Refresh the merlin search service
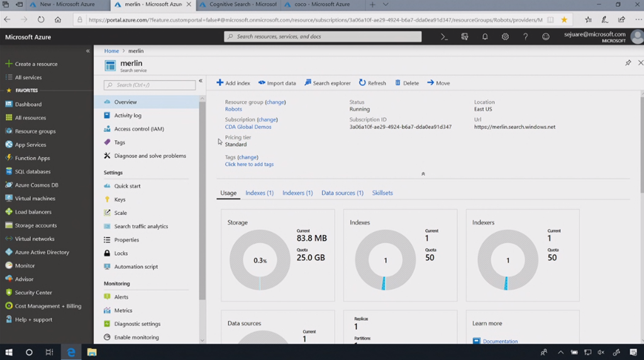Viewport: 644px width, 360px height. click(372, 83)
